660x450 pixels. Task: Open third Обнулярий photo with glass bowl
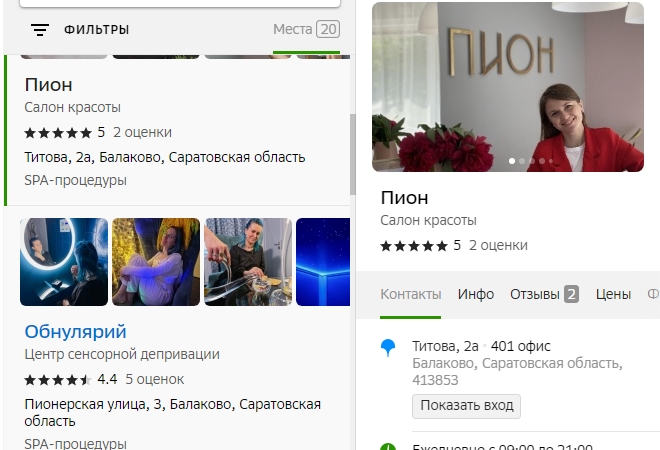(x=248, y=262)
